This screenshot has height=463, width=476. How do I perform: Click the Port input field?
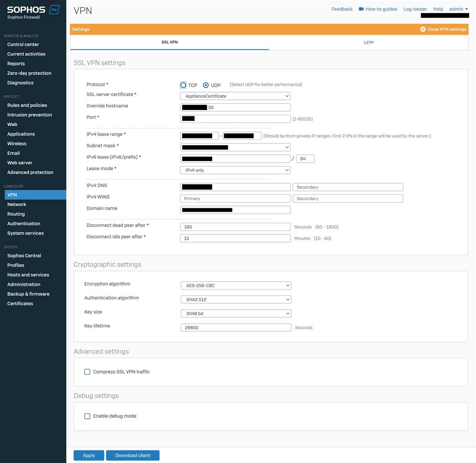click(235, 119)
